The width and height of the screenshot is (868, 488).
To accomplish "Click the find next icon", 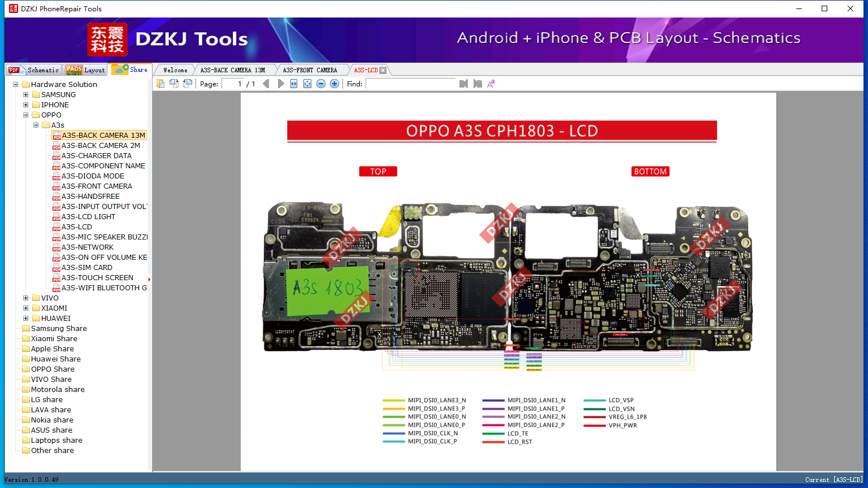I will click(x=478, y=84).
